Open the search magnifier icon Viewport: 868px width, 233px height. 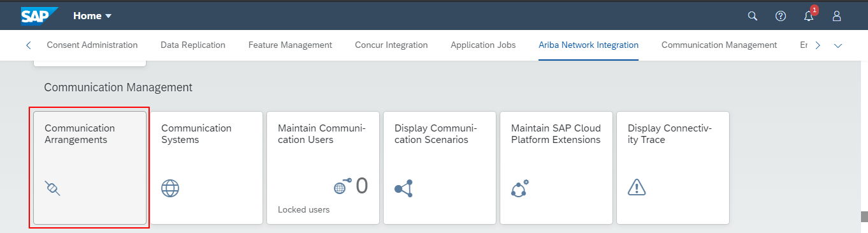click(x=753, y=16)
